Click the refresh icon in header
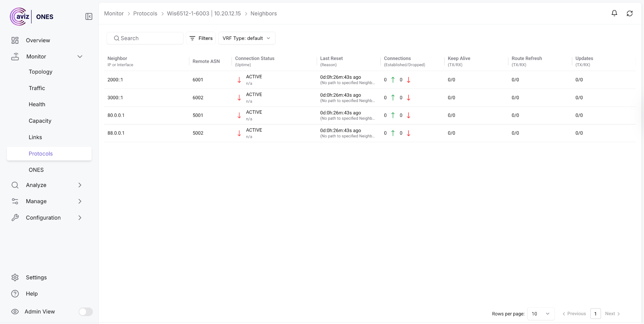 tap(630, 13)
